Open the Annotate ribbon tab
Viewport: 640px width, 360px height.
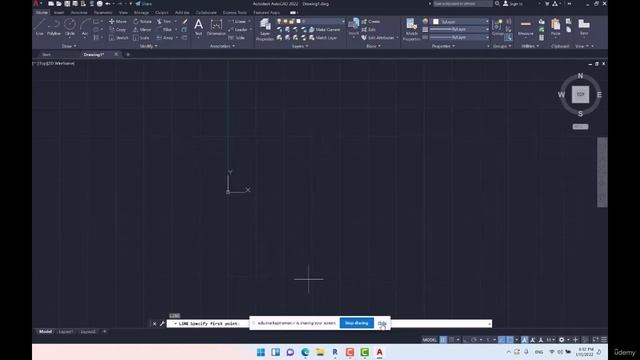pyautogui.click(x=79, y=13)
